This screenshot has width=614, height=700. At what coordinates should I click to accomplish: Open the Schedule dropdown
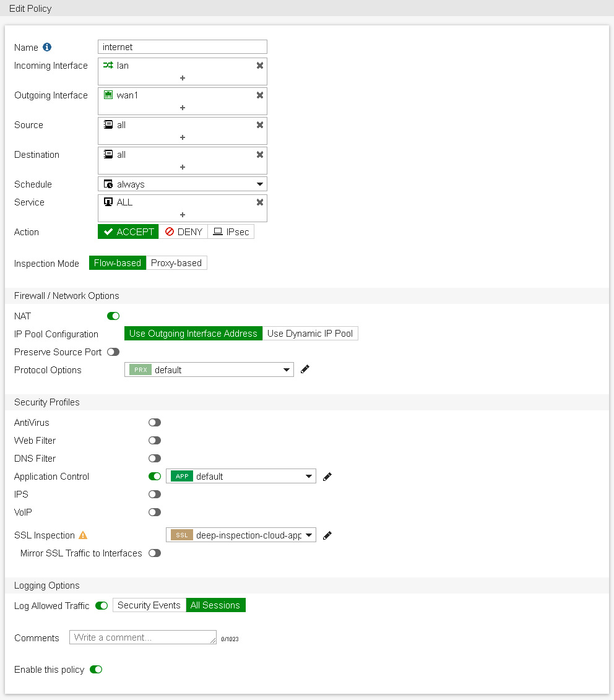[x=260, y=184]
